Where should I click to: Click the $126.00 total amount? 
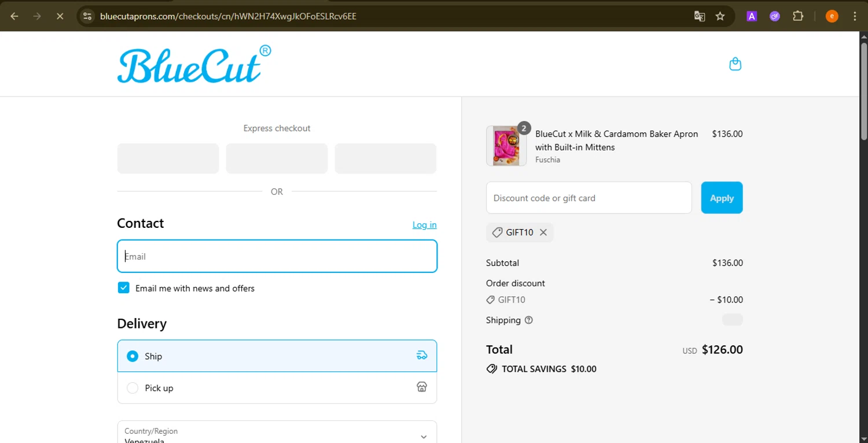[722, 349]
